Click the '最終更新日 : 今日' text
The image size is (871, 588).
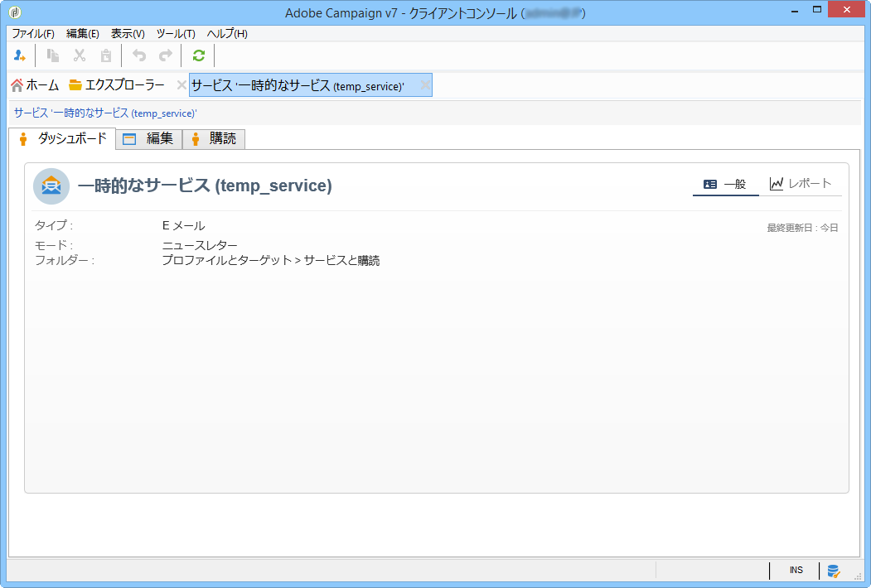click(x=803, y=228)
